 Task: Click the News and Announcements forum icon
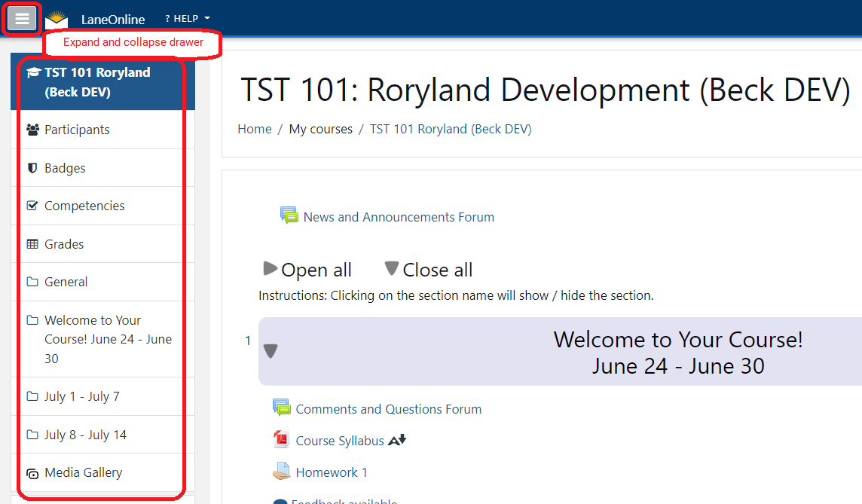(289, 216)
